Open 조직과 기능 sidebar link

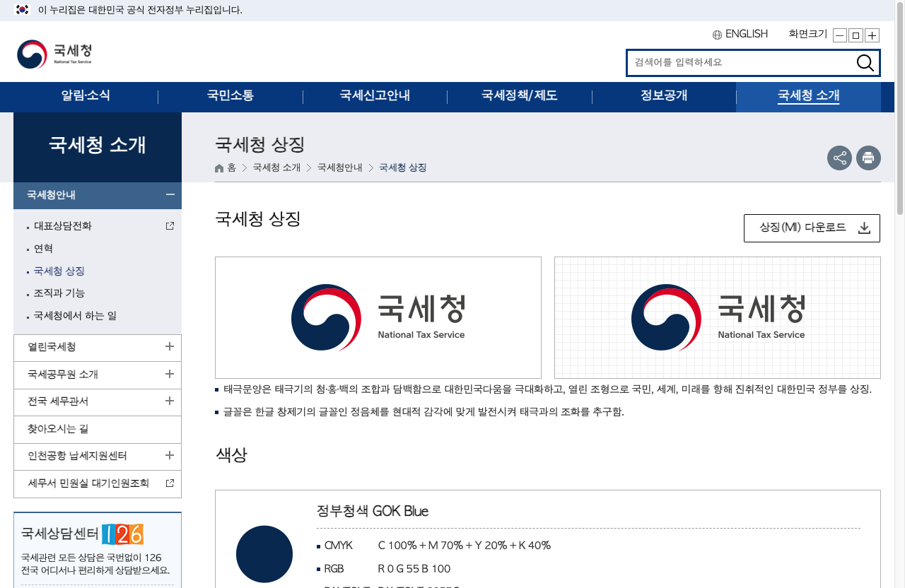click(59, 293)
